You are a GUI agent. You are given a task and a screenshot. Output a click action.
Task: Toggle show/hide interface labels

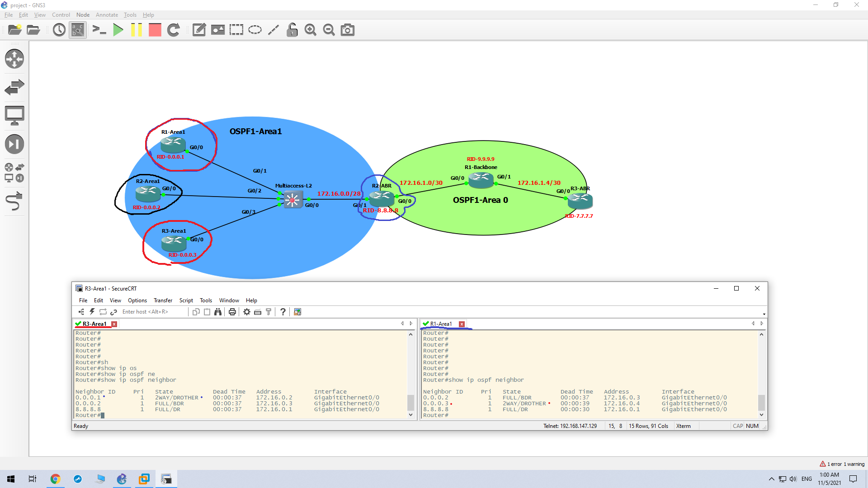click(x=78, y=30)
